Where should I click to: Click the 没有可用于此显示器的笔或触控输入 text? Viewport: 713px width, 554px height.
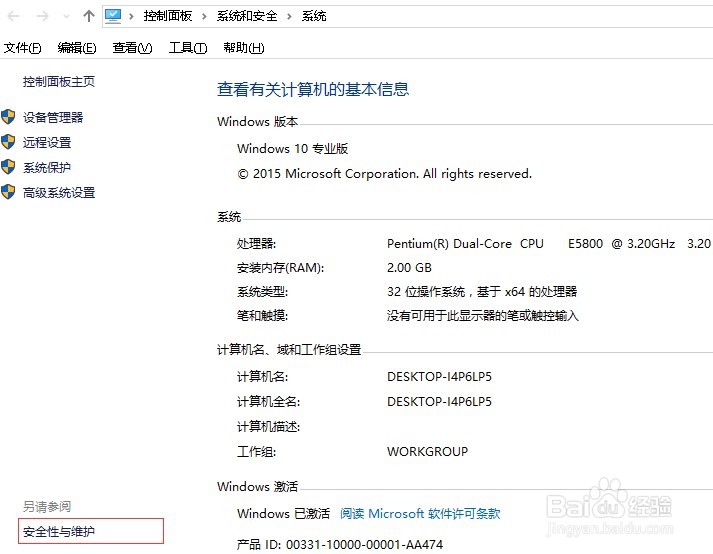(x=482, y=316)
